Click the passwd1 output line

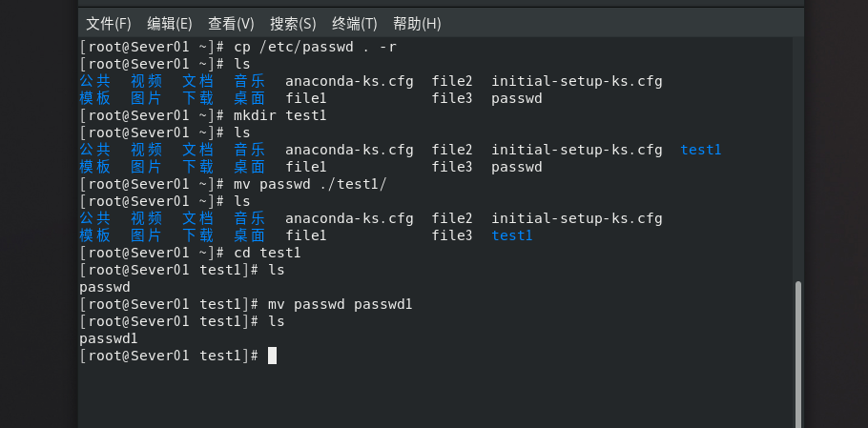pyautogui.click(x=109, y=338)
